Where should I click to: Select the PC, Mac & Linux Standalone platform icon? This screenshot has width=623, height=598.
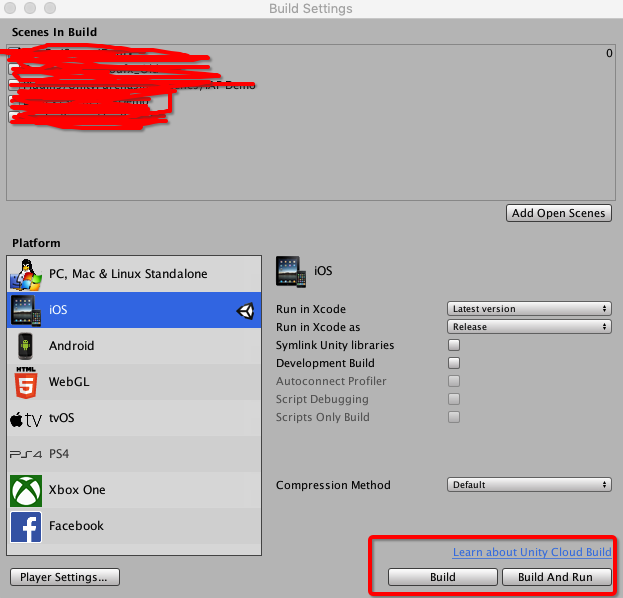[26, 274]
